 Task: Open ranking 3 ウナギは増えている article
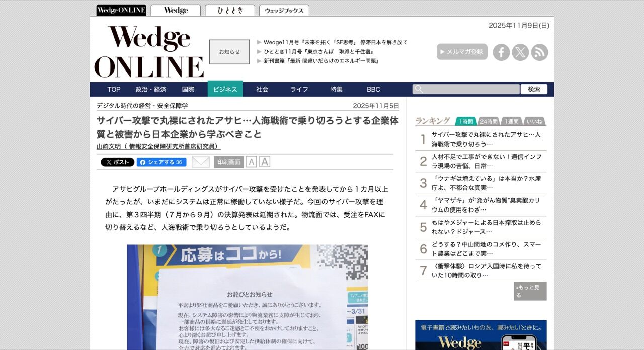pyautogui.click(x=487, y=183)
